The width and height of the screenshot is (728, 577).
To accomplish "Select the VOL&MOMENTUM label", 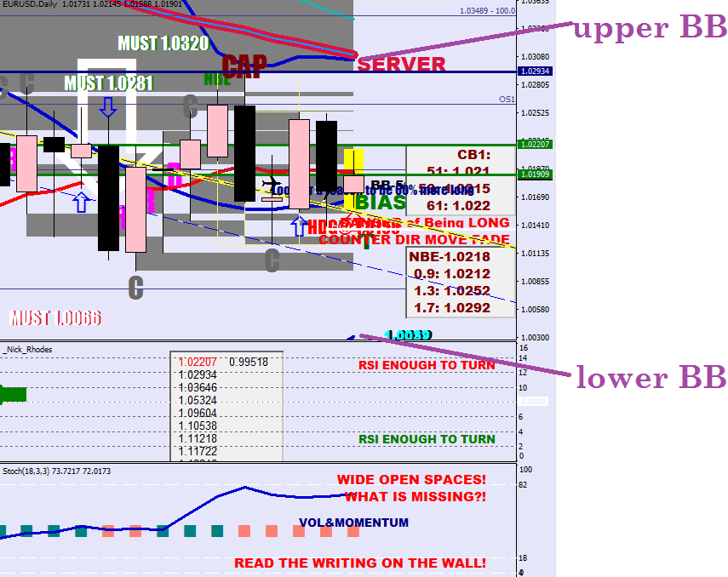I will click(353, 523).
